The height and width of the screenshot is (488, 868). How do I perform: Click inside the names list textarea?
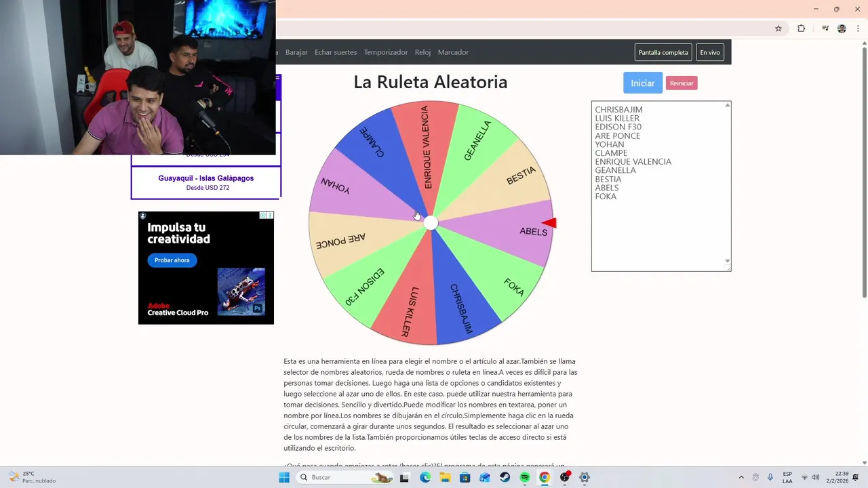point(661,186)
